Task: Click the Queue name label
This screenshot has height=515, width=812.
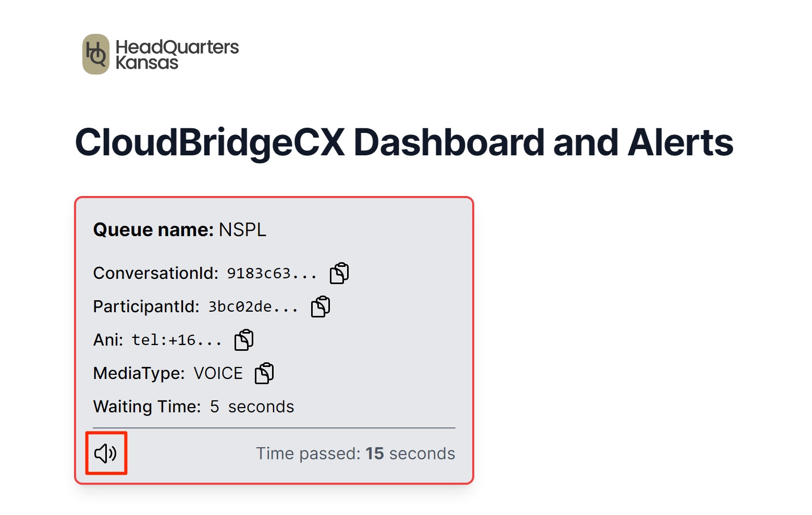Action: (153, 229)
